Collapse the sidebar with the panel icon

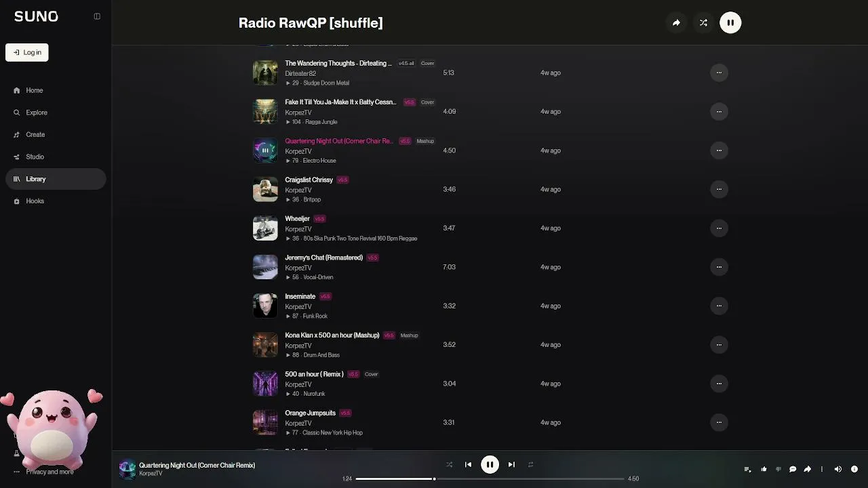pyautogui.click(x=97, y=16)
